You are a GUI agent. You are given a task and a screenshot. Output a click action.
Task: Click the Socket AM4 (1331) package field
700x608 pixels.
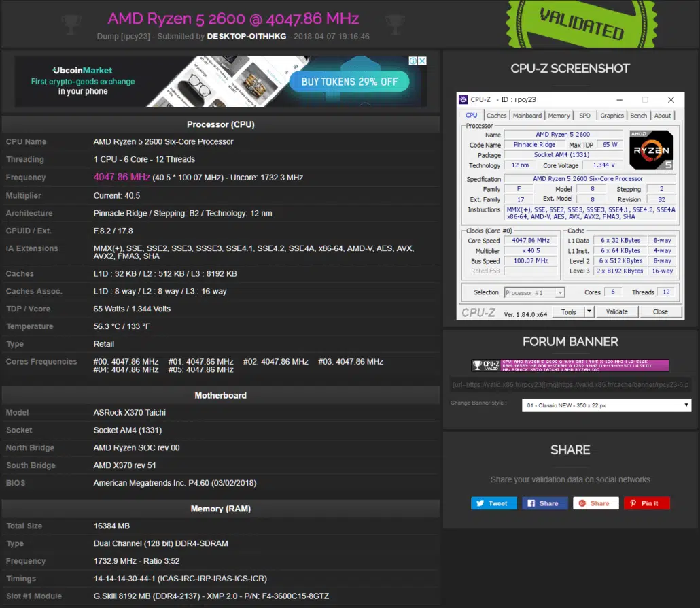point(563,154)
